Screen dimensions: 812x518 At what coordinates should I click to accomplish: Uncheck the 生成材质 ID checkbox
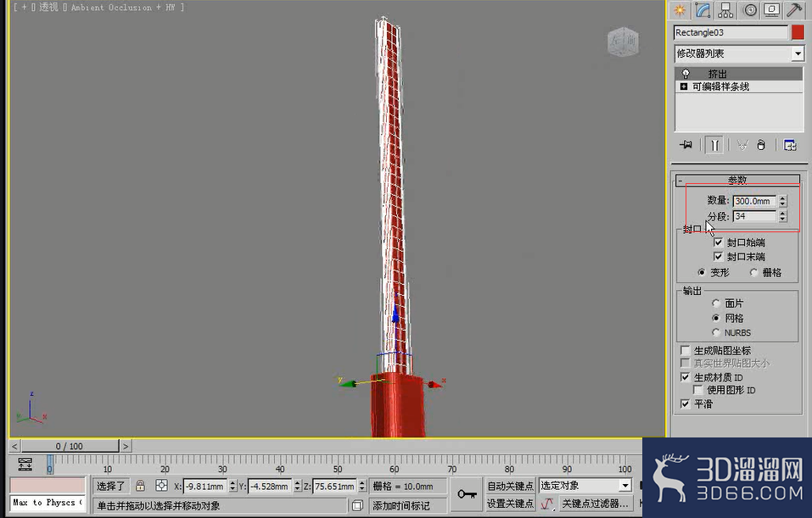tap(685, 376)
